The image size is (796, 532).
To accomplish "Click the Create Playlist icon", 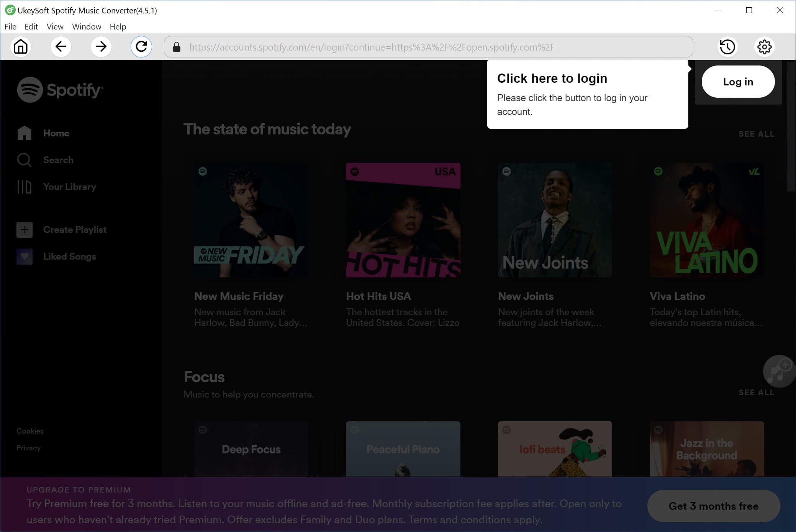I will click(24, 230).
